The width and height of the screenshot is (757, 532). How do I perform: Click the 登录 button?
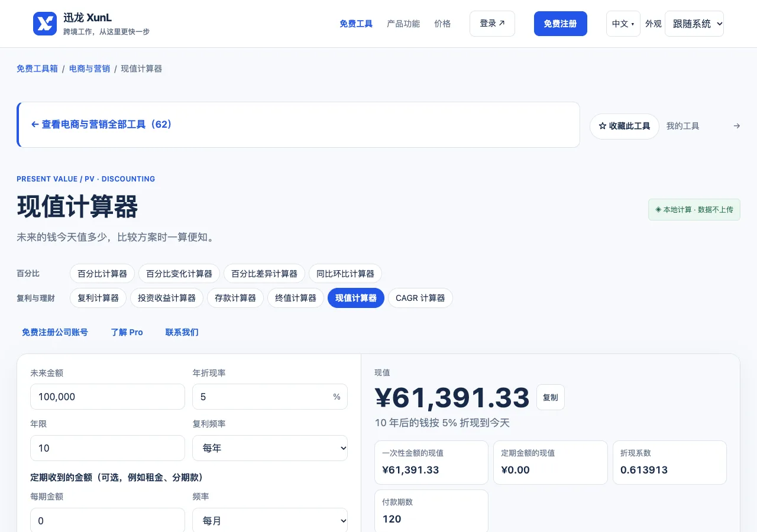[492, 24]
